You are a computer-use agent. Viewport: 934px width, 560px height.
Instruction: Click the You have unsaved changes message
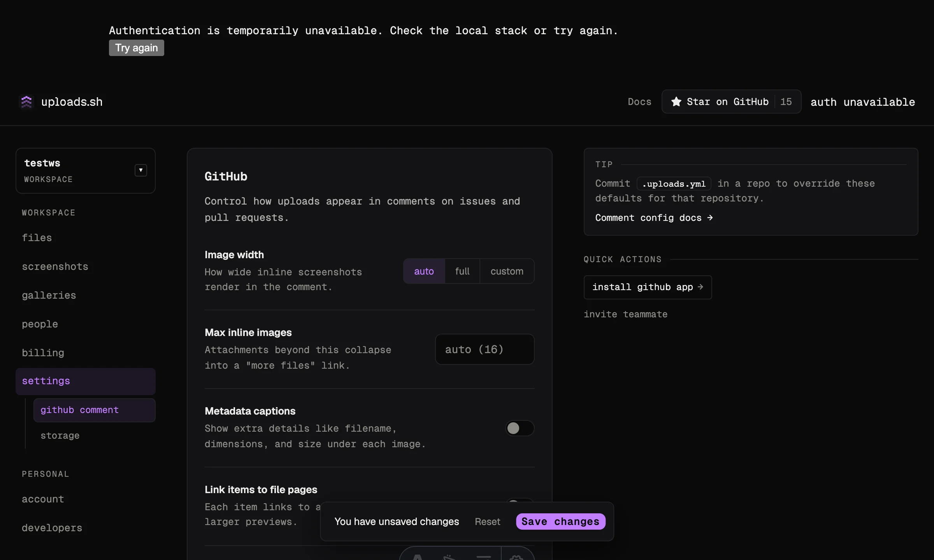(397, 521)
